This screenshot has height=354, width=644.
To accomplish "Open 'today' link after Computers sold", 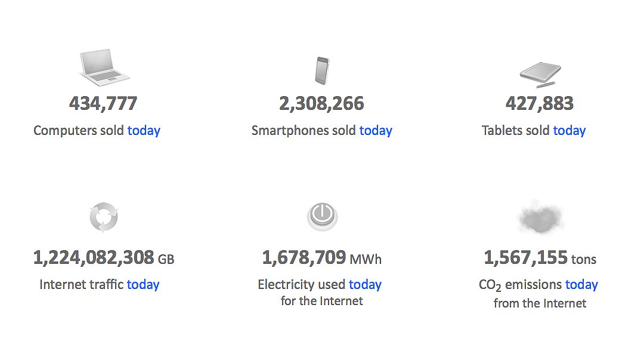I will [144, 130].
